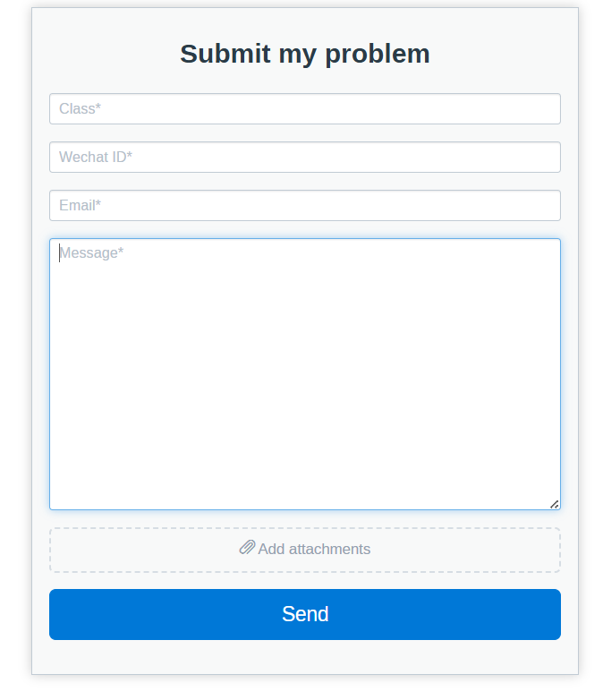Click the Email* placeholder text
This screenshot has width=603, height=700.
80,206
